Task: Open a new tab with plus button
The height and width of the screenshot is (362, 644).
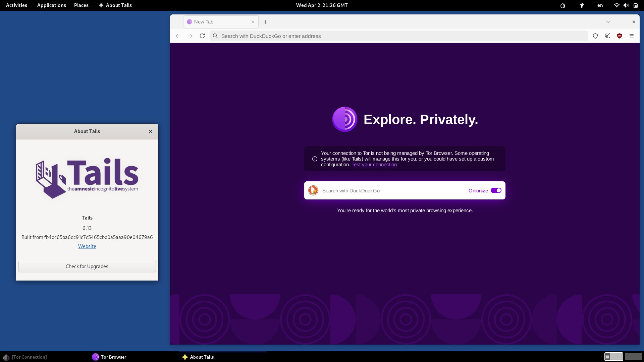Action: coord(266,22)
